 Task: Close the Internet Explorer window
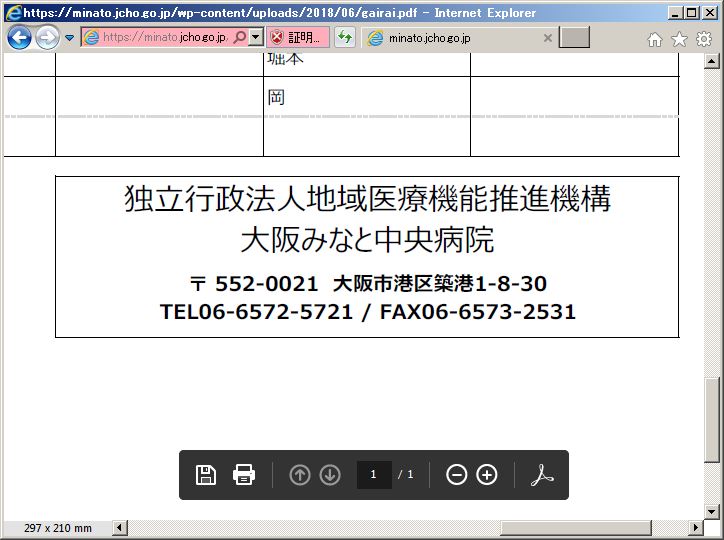point(709,12)
